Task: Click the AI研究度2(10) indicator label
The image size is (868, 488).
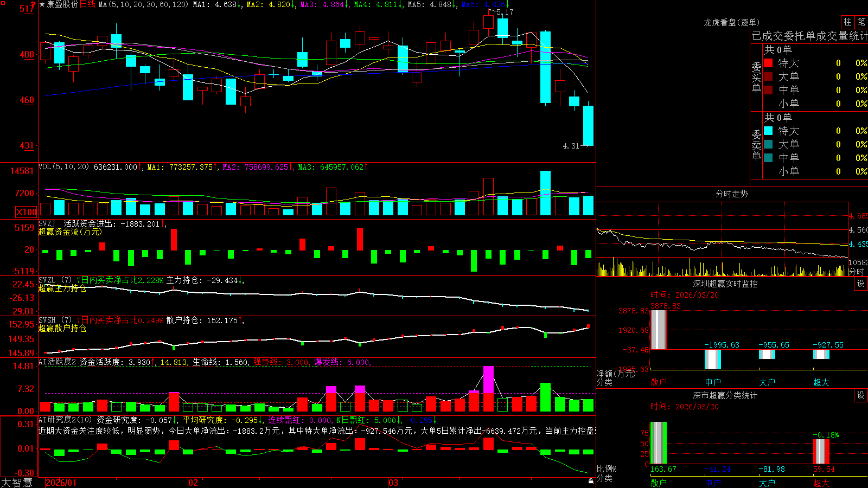Action: [65, 420]
